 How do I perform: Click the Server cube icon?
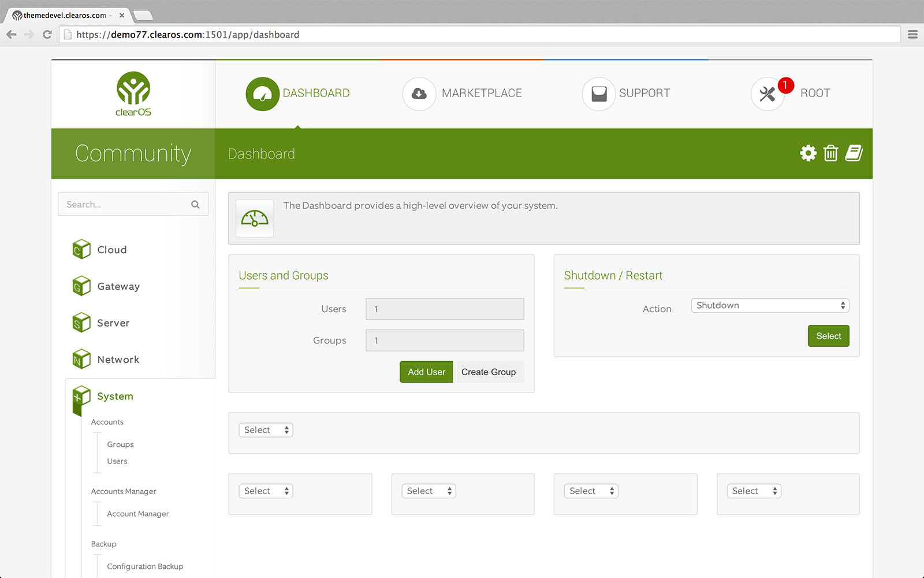tap(81, 323)
